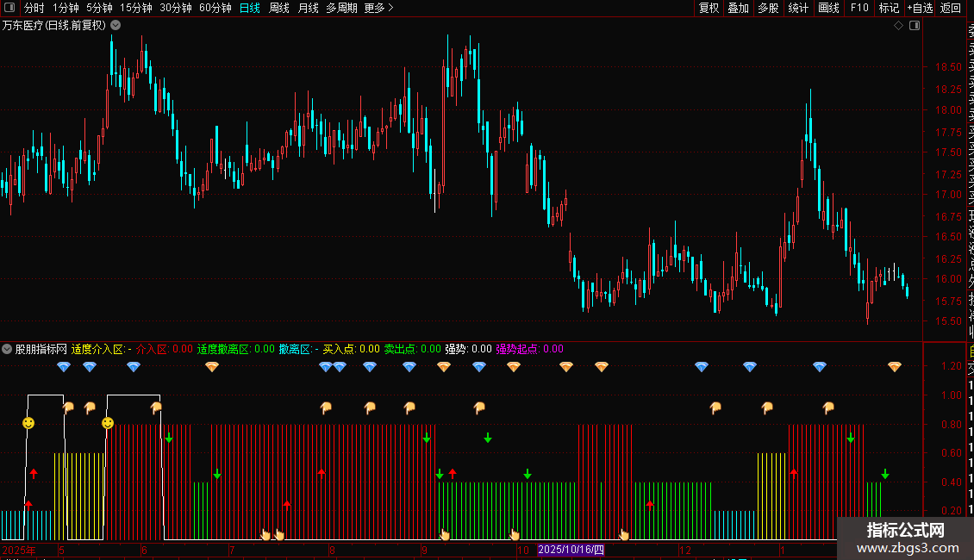Open the 股朋指标网 indicator dropdown arrow

coord(7,349)
